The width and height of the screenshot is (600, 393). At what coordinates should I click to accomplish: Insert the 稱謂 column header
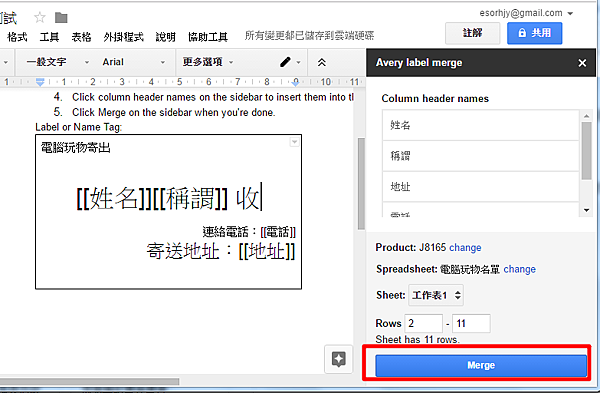[x=481, y=156]
